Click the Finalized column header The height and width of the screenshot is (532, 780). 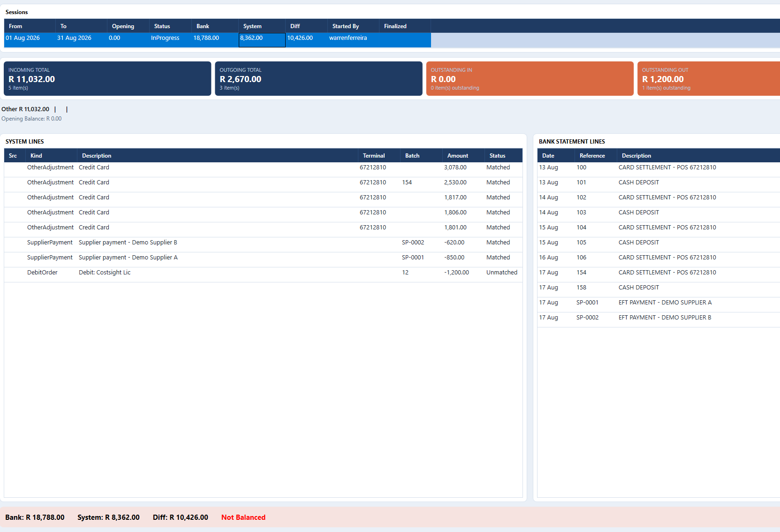point(405,26)
